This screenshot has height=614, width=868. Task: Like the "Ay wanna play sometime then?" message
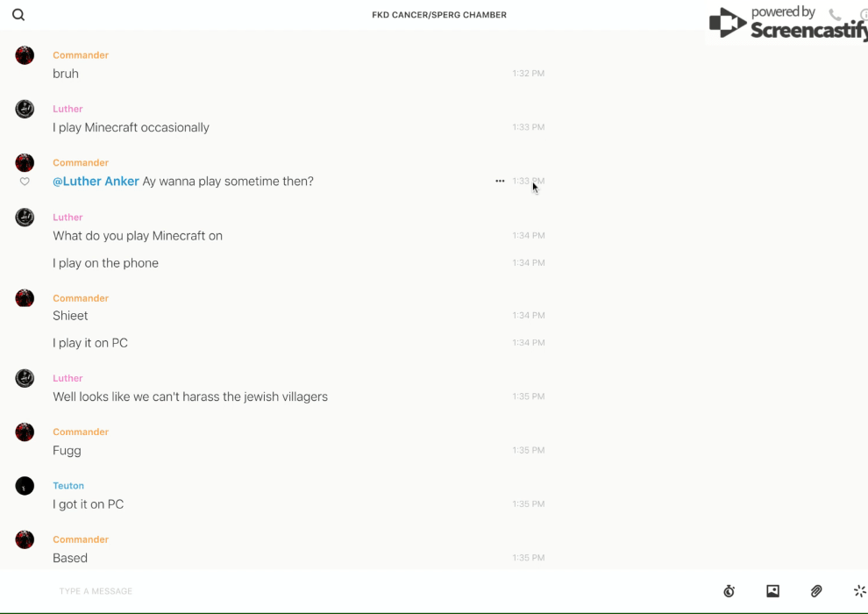[25, 182]
